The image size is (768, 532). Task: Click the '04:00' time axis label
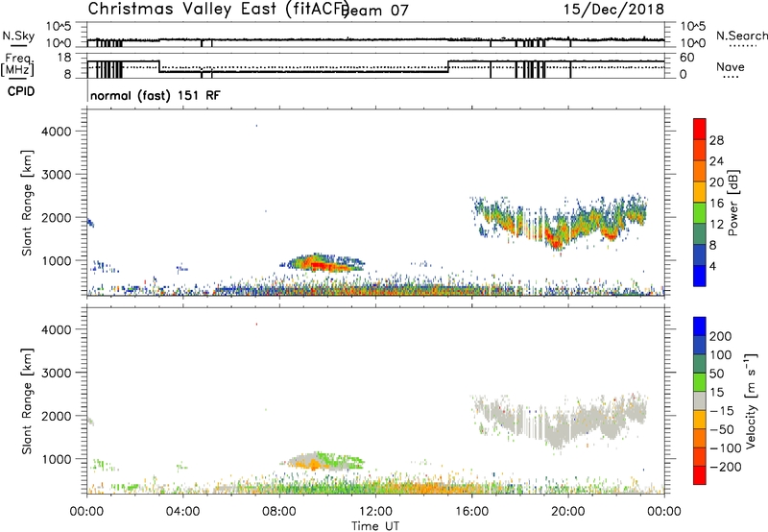pos(183,512)
